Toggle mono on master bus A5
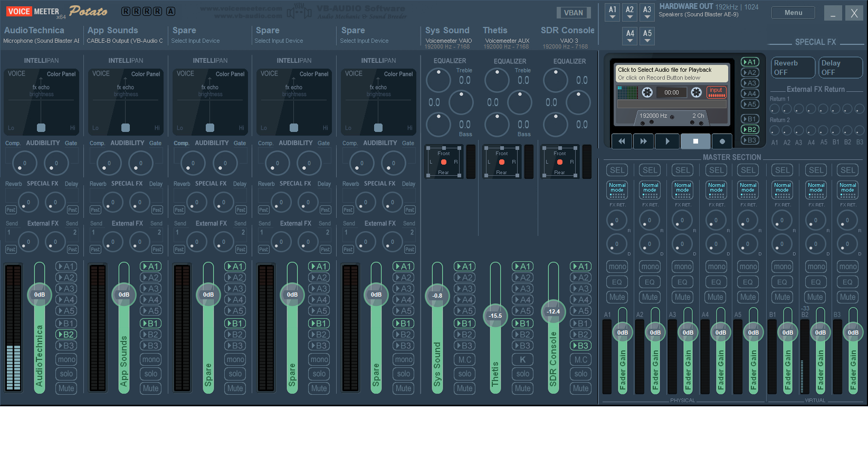The width and height of the screenshot is (868, 475). pyautogui.click(x=748, y=267)
